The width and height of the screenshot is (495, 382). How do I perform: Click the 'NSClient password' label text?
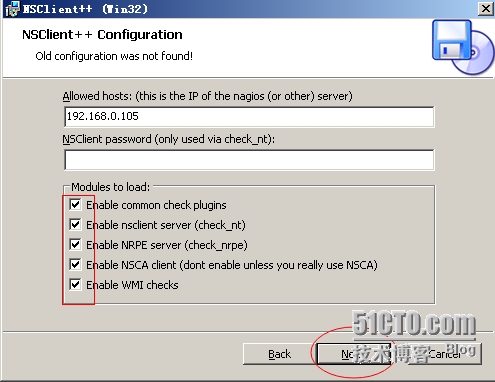pos(169,139)
